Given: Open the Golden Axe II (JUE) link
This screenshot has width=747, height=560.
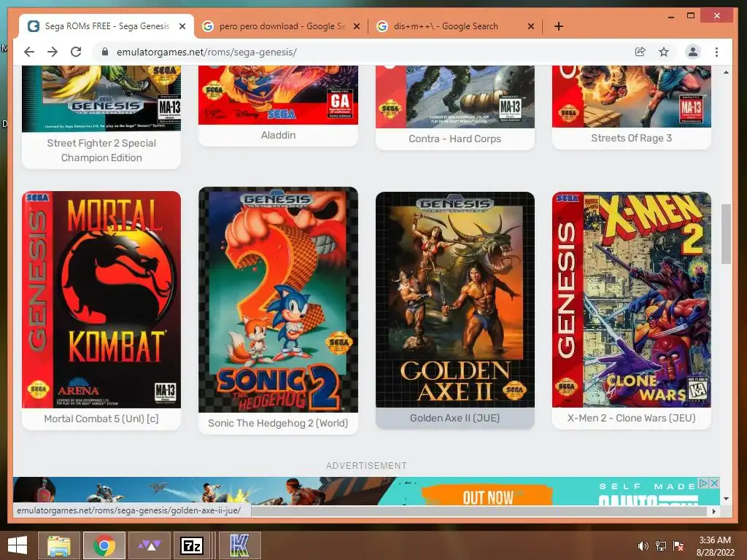Looking at the screenshot, I should click(455, 418).
